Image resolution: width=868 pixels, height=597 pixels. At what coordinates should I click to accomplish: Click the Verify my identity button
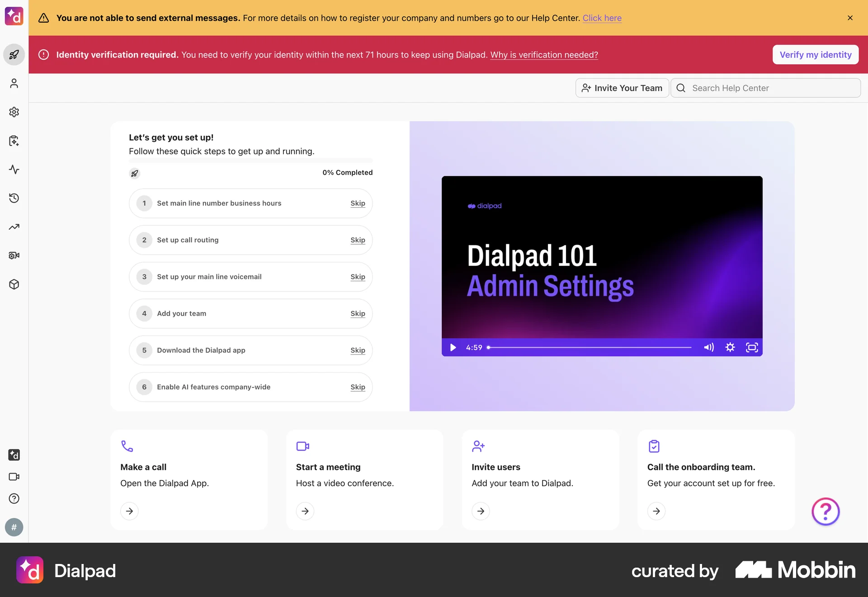[815, 54]
